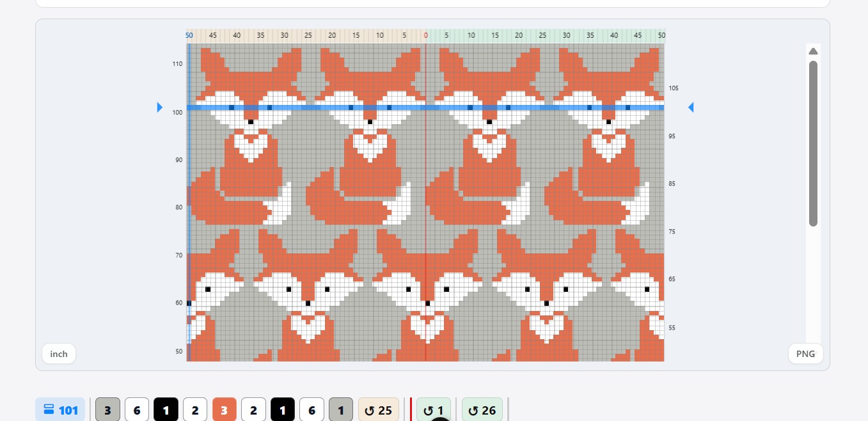Click the white 6 block before gray 1
868x421 pixels.
point(312,410)
